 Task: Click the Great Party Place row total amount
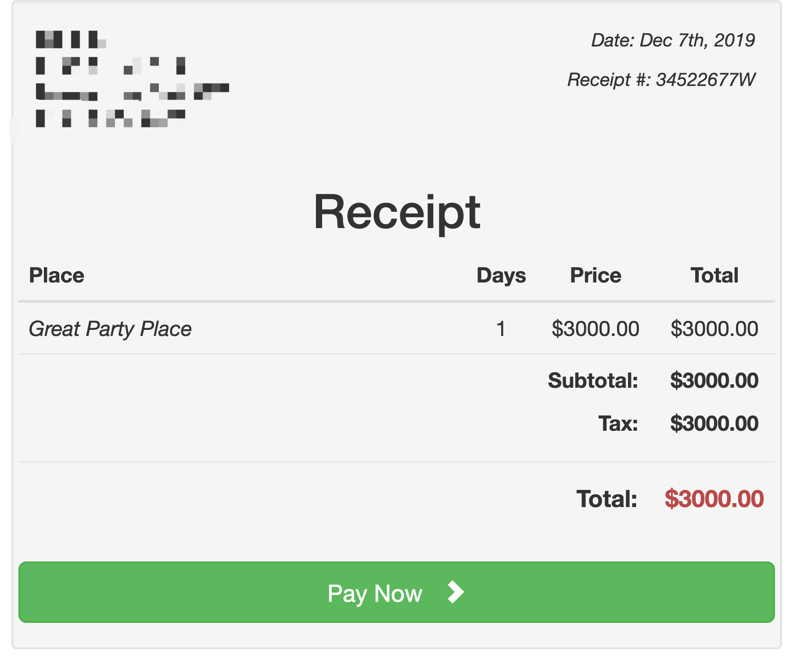pos(714,329)
